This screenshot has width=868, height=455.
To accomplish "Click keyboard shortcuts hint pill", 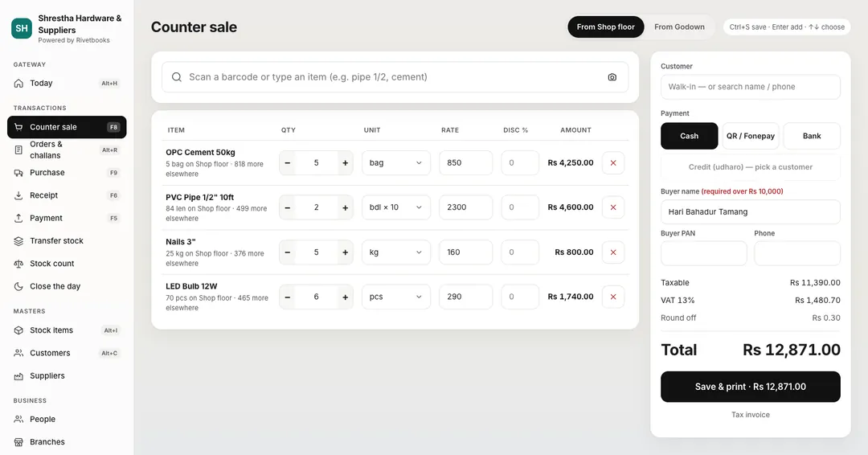I will (x=787, y=27).
